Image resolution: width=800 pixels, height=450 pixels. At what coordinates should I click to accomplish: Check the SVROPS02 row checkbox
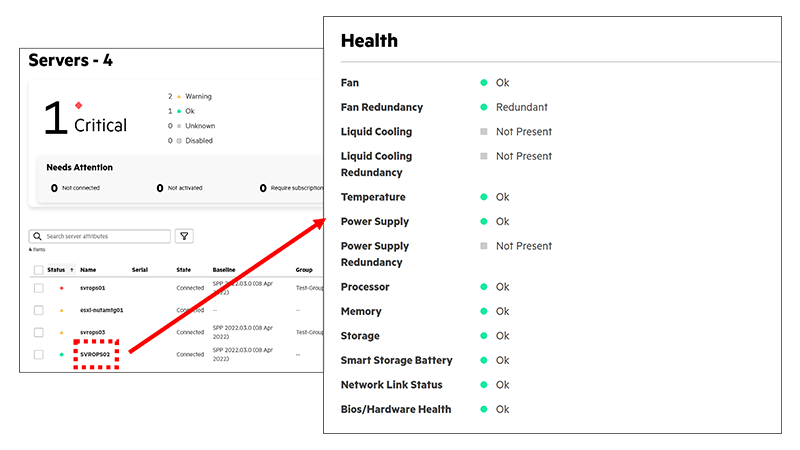click(x=39, y=355)
